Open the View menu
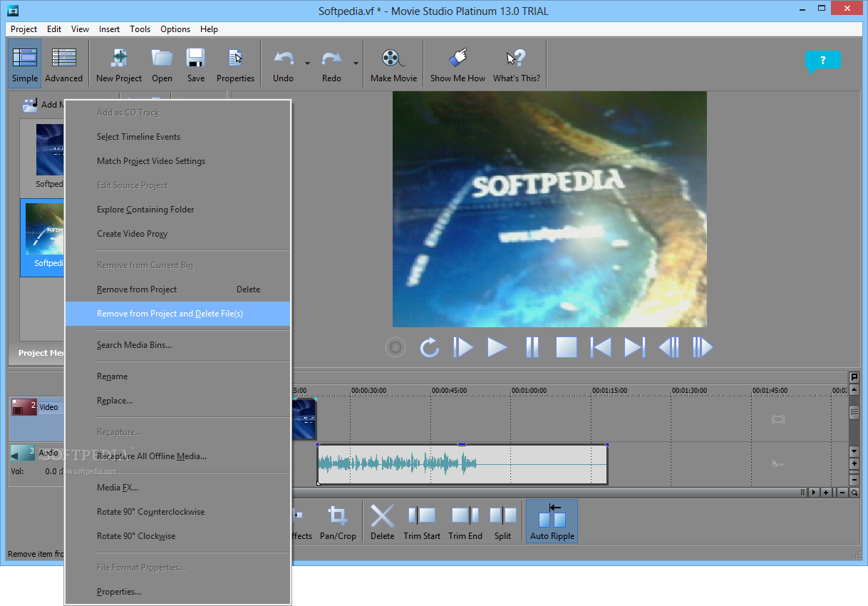 tap(80, 29)
